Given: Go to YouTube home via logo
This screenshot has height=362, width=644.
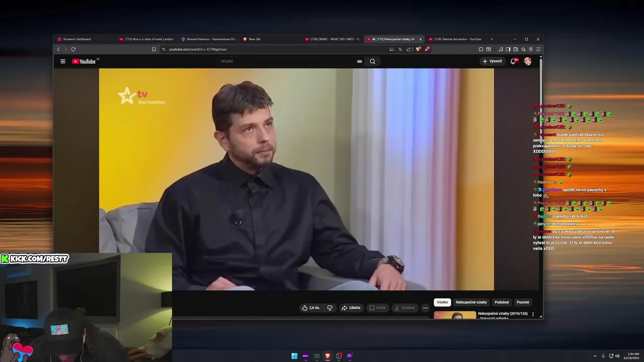Looking at the screenshot, I should tap(85, 61).
